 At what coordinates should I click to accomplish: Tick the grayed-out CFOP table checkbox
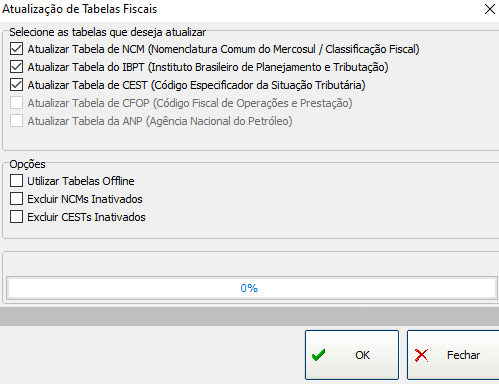click(x=16, y=103)
